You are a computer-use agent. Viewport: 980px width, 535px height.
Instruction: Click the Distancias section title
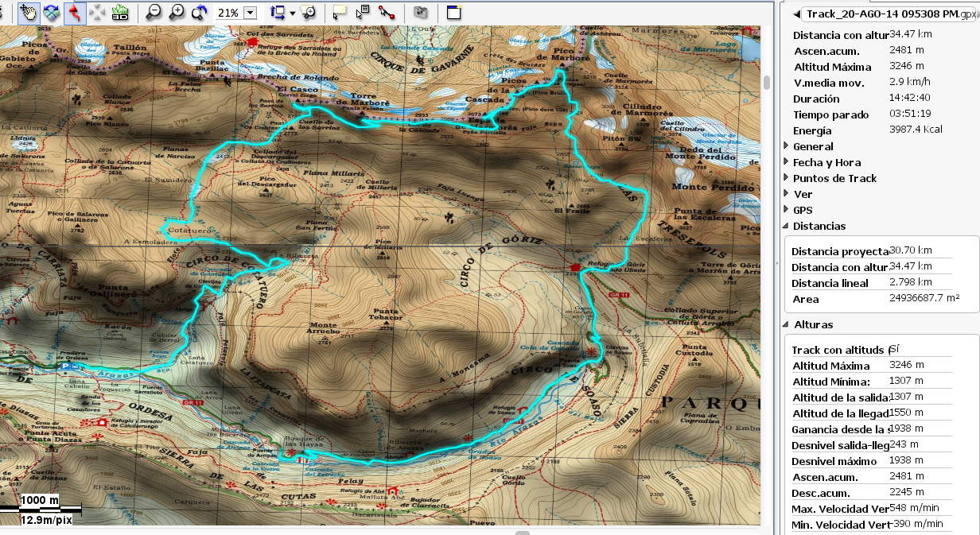point(819,226)
